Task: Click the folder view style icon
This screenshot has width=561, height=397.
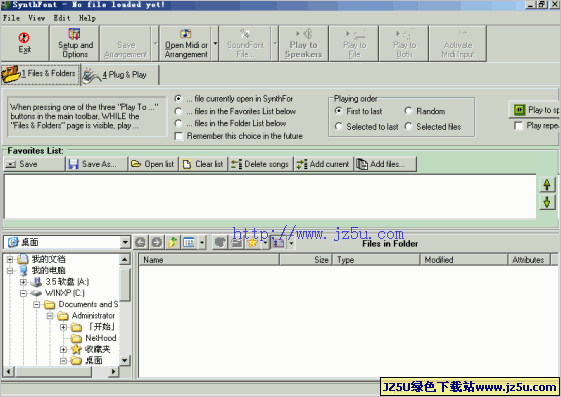Action: point(189,242)
